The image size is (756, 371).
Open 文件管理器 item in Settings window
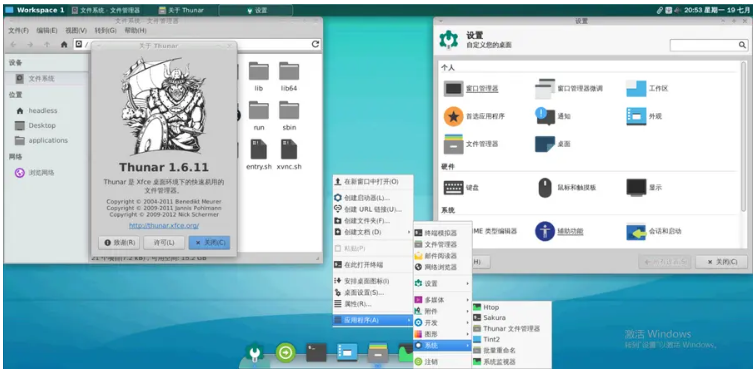[x=471, y=144]
